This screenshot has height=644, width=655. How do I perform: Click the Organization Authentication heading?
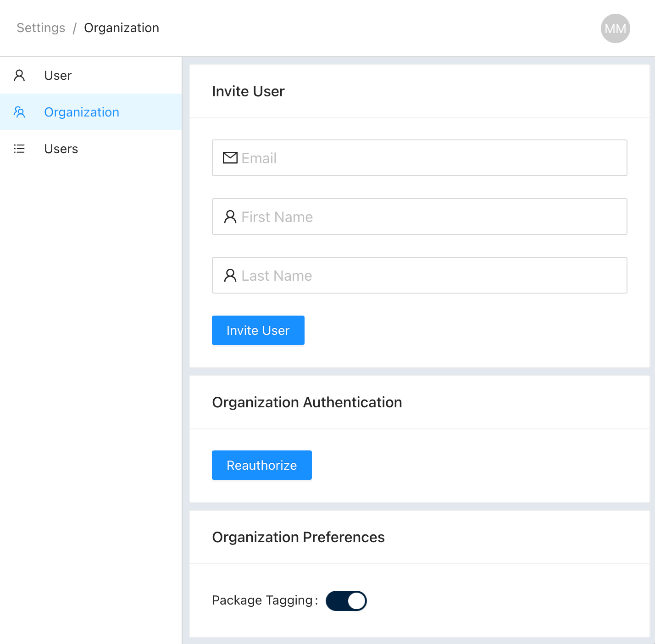(307, 402)
